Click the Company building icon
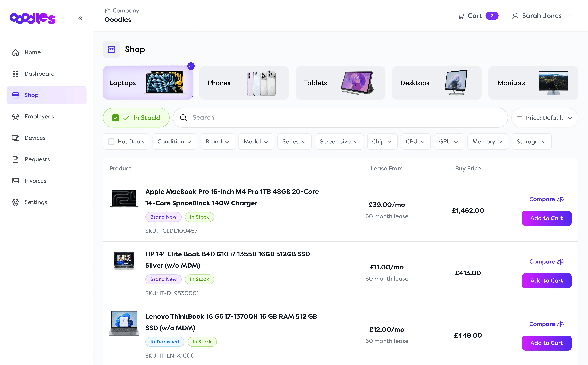This screenshot has height=365, width=588. pyautogui.click(x=108, y=11)
